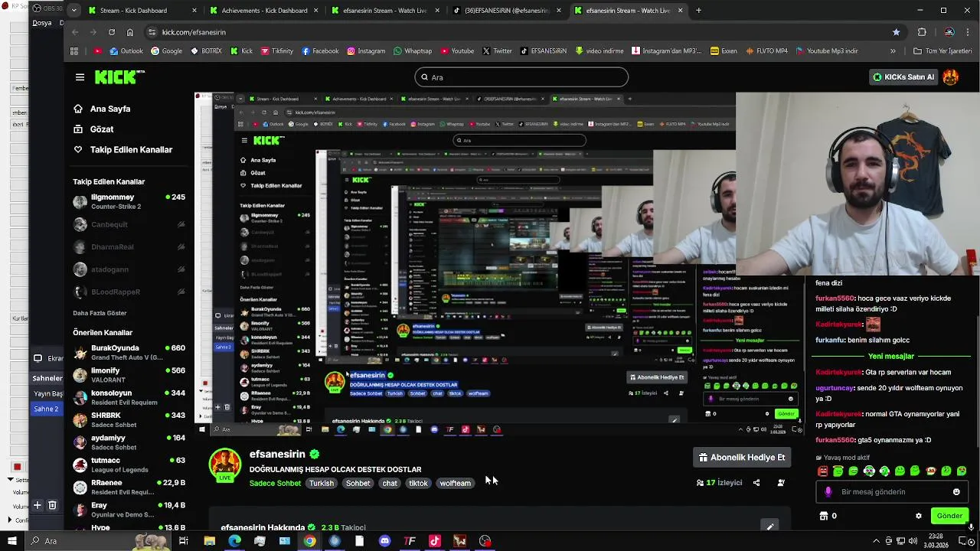980x551 pixels.
Task: Go to Ana Sayfa in the sidebar
Action: (x=102, y=109)
